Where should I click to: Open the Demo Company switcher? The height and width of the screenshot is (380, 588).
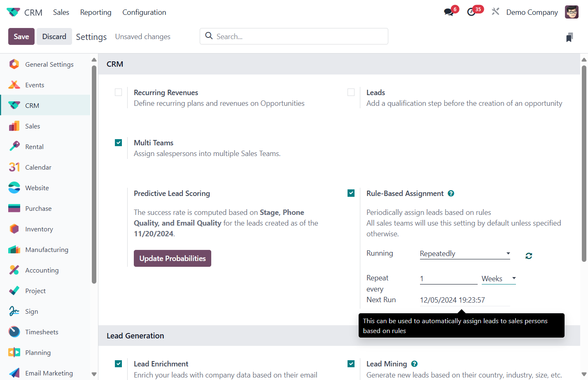coord(532,12)
